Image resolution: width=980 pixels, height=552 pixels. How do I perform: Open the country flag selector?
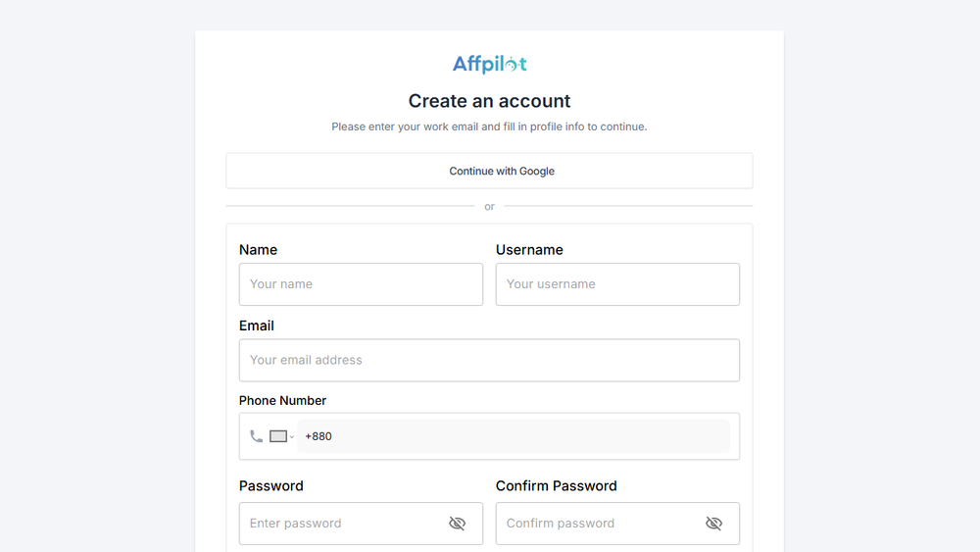point(281,436)
